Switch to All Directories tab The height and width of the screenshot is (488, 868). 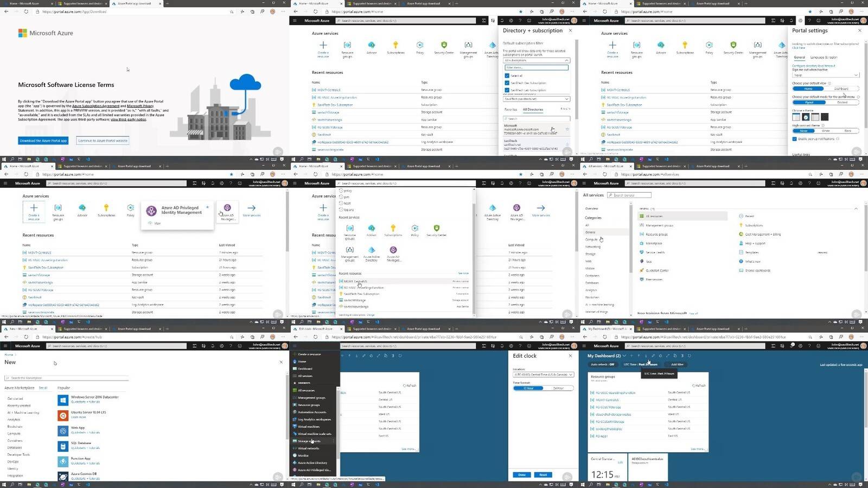click(x=533, y=110)
